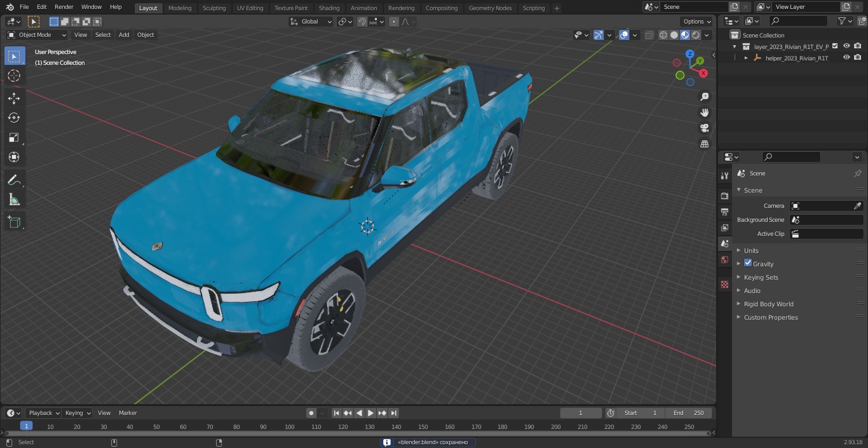The image size is (868, 448).
Task: Jump to the first frame
Action: tap(337, 413)
